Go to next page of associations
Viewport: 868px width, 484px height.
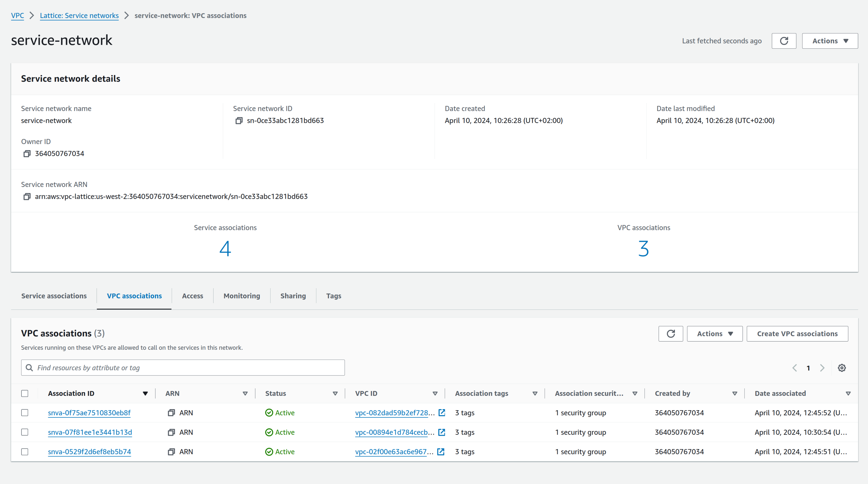(x=822, y=368)
